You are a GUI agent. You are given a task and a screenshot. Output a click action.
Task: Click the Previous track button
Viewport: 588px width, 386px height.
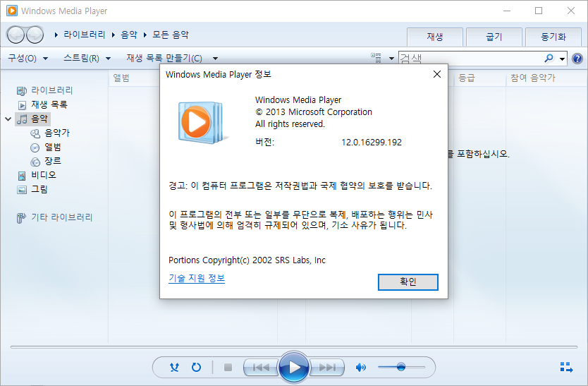click(x=261, y=367)
